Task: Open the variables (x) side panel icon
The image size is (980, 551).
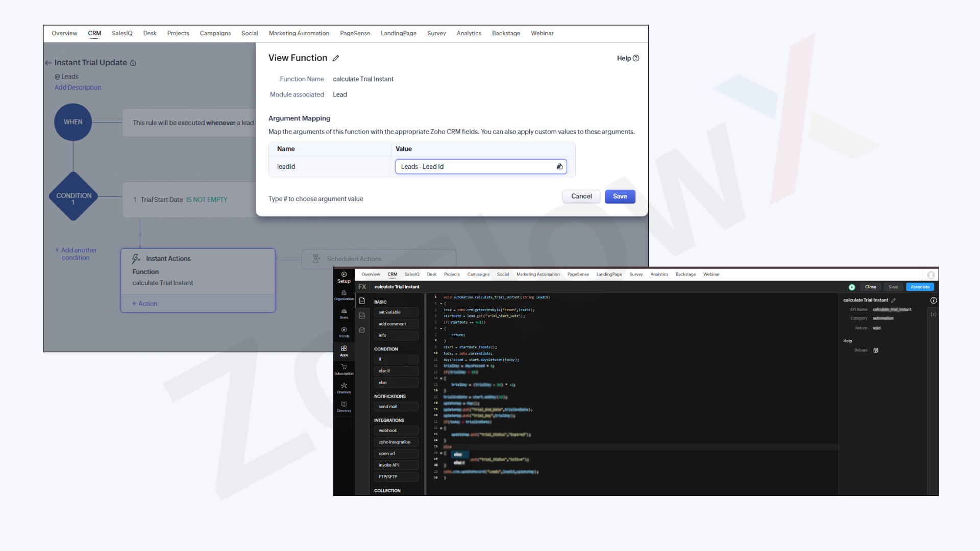Action: pyautogui.click(x=933, y=314)
